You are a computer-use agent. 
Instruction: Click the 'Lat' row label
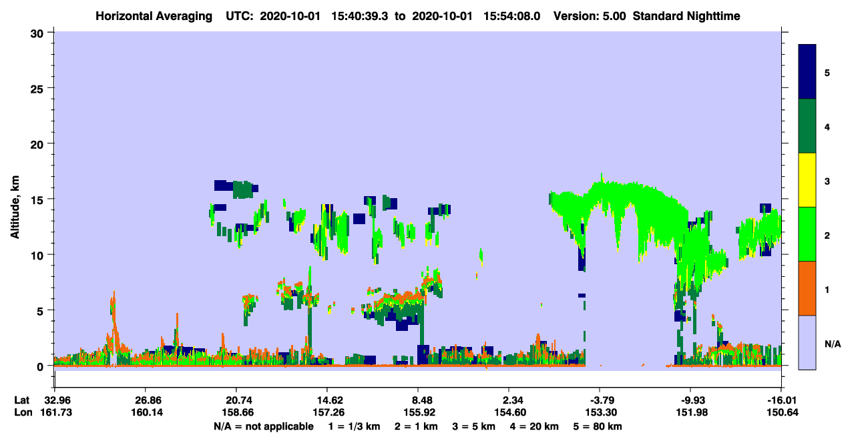coord(22,400)
